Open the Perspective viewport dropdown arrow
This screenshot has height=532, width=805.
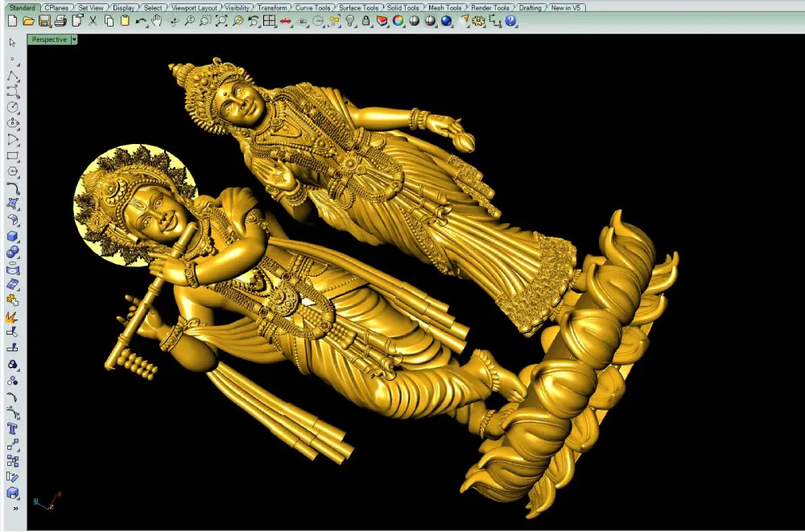74,39
